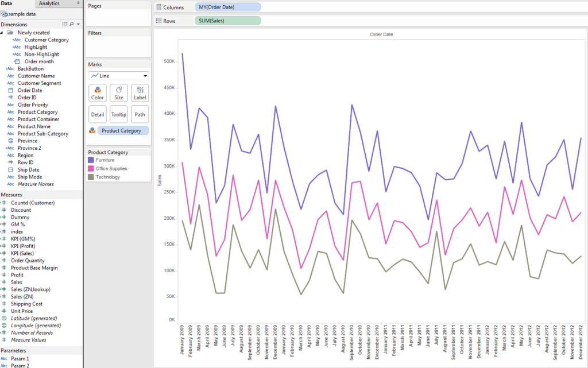The width and height of the screenshot is (588, 368).
Task: Select the KPI (Profit) measure
Action: tap(23, 246)
